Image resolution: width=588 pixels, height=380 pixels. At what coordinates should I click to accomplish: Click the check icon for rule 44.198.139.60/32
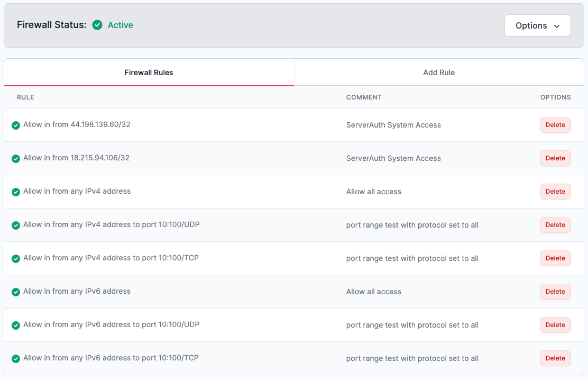click(x=16, y=125)
